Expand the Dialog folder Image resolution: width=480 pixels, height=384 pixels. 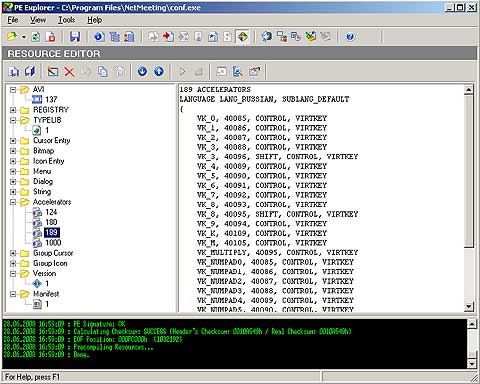point(13,182)
